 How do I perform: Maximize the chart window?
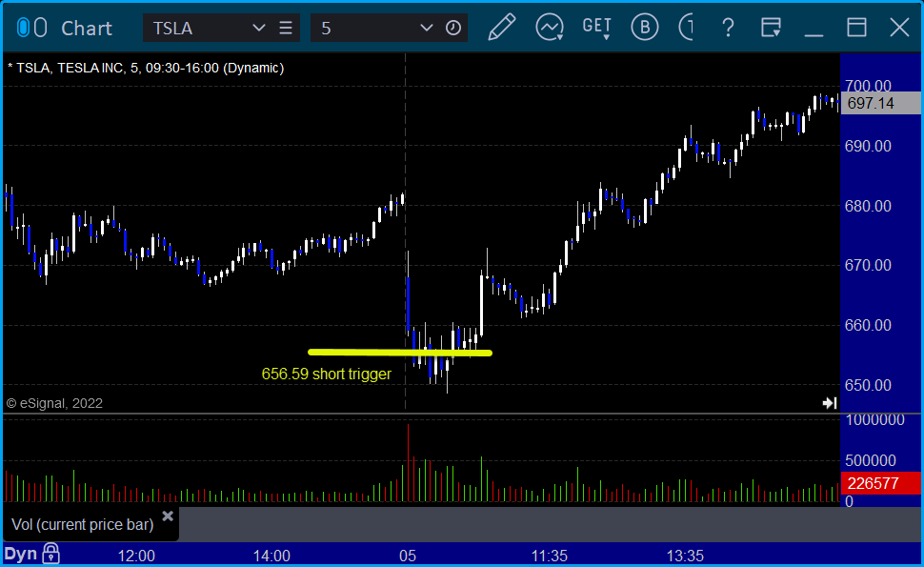pos(856,27)
